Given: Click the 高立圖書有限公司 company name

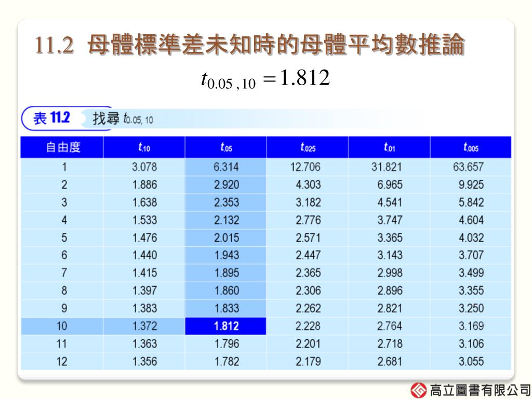Looking at the screenshot, I should 480,390.
